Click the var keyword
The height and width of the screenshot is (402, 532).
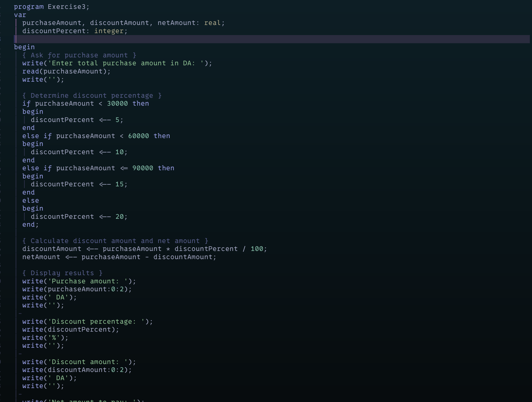pos(20,15)
